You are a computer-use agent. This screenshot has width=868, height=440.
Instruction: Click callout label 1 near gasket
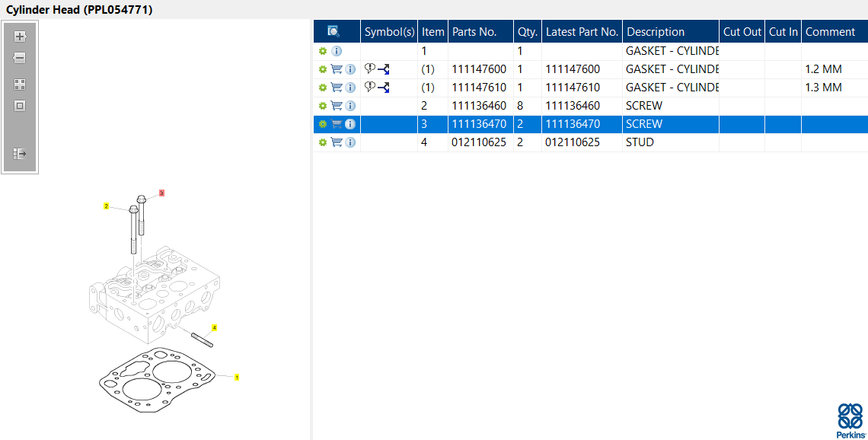pos(237,378)
